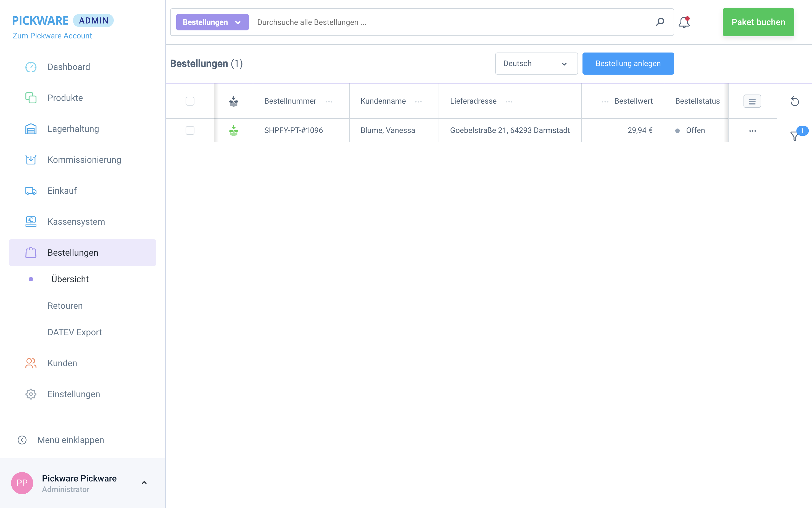Image resolution: width=812 pixels, height=508 pixels.
Task: Click the green shipment icon in order row
Action: tap(234, 130)
